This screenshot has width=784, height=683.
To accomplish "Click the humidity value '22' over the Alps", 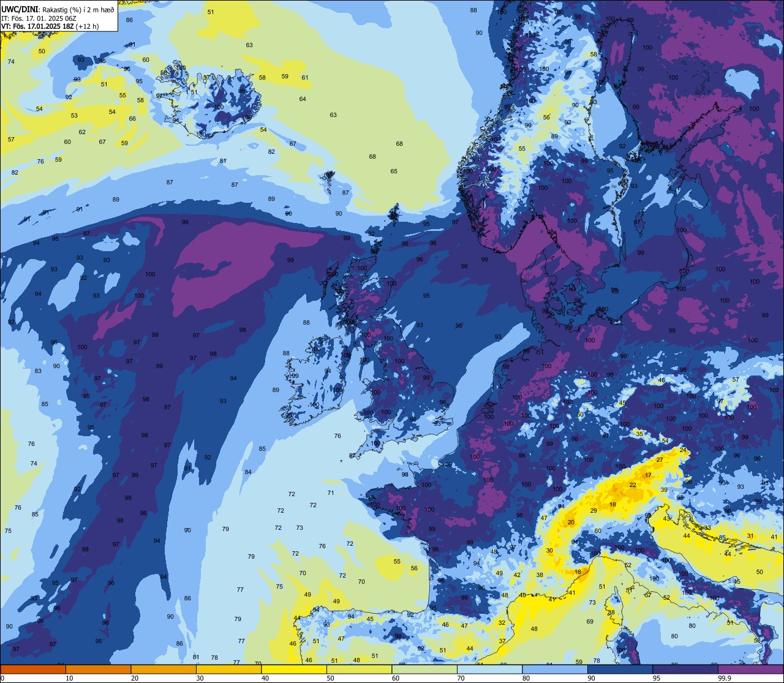I will pyautogui.click(x=633, y=485).
